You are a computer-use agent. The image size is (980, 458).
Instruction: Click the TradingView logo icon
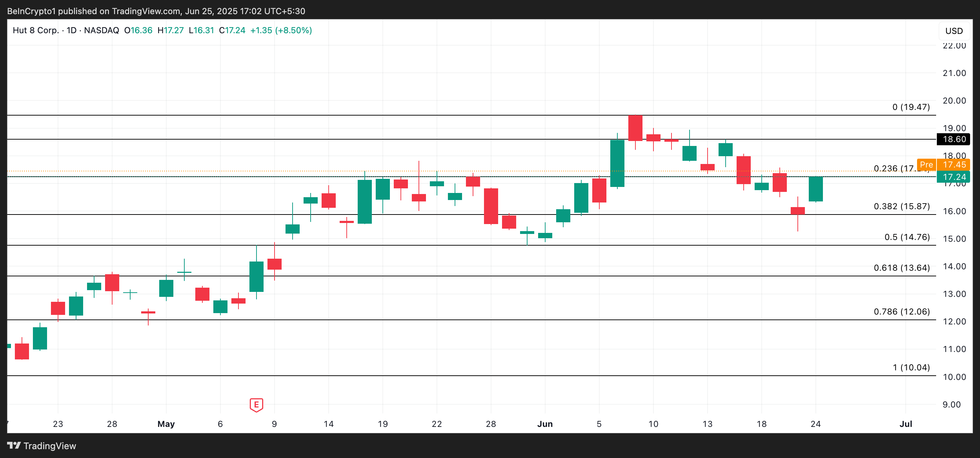click(x=14, y=446)
